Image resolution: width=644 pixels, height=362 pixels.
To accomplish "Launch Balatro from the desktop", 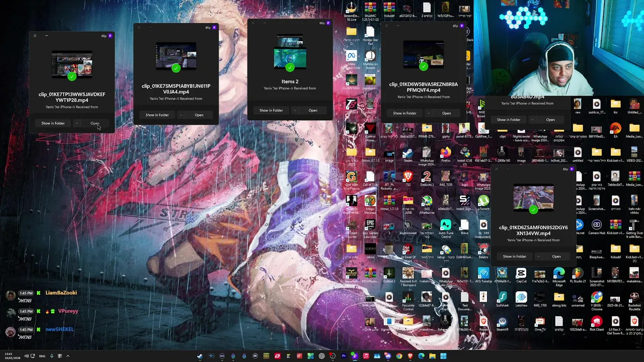I will [x=483, y=251].
